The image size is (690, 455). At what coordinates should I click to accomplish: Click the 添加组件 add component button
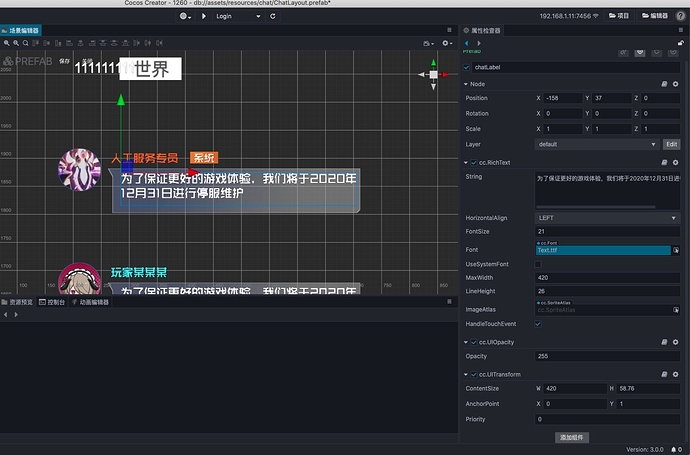[574, 437]
